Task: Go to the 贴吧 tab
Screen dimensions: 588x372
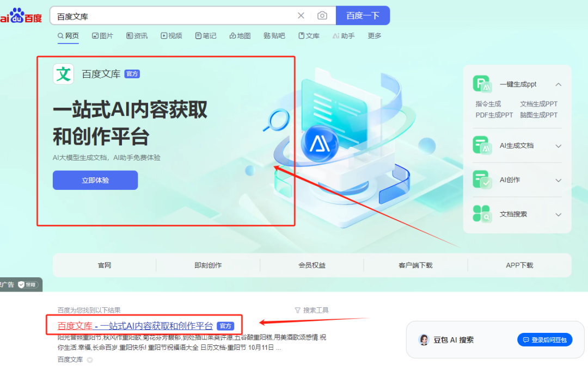Action: point(274,36)
